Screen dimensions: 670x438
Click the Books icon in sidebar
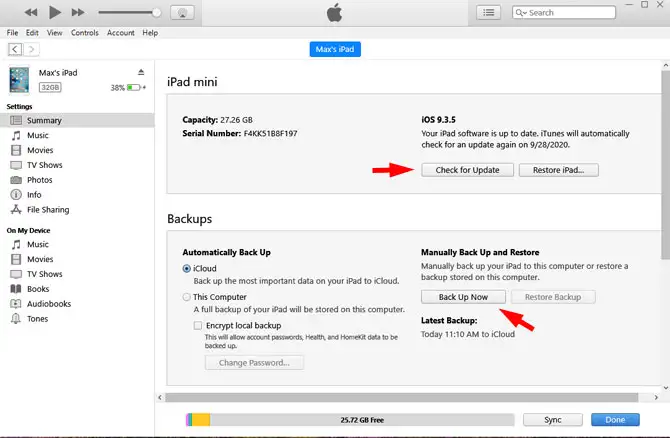coord(16,289)
